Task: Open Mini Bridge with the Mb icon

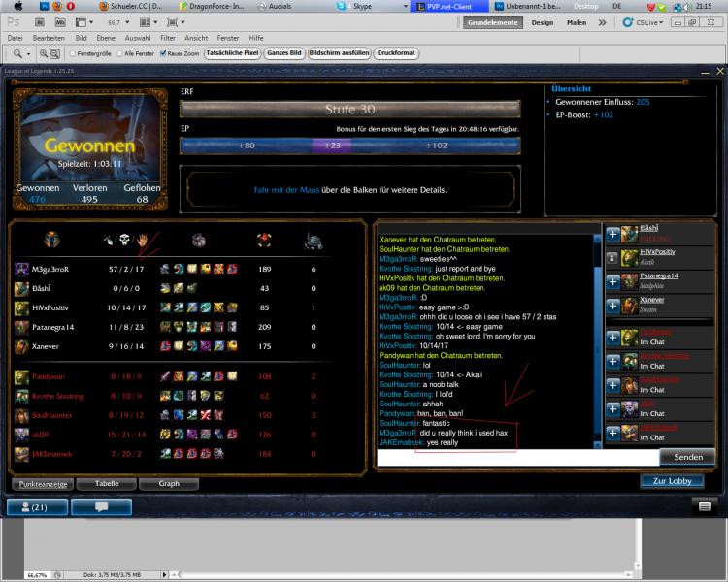Action: coord(60,22)
